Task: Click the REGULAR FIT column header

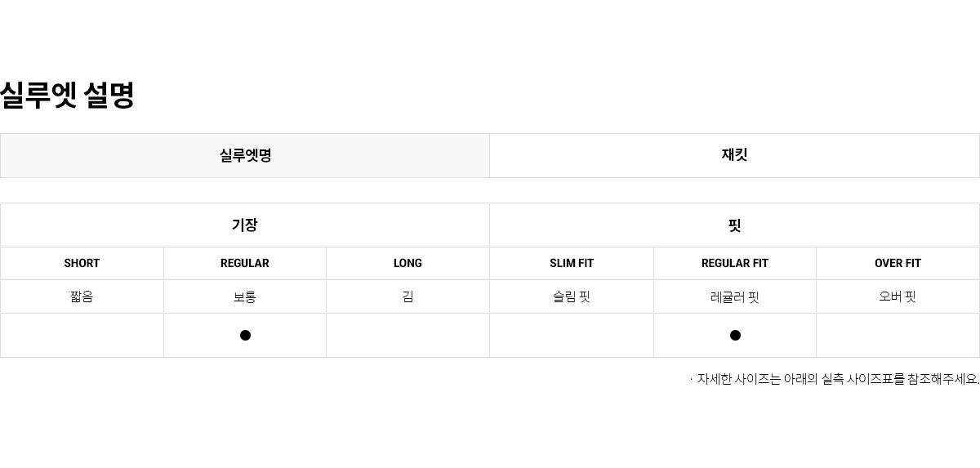Action: click(x=735, y=263)
